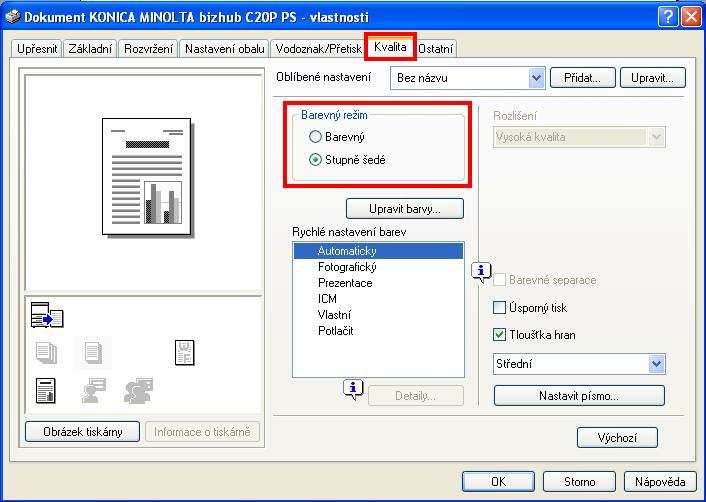Expand the Rozlišení Vysoká kvalita dropdown

pyautogui.click(x=579, y=137)
